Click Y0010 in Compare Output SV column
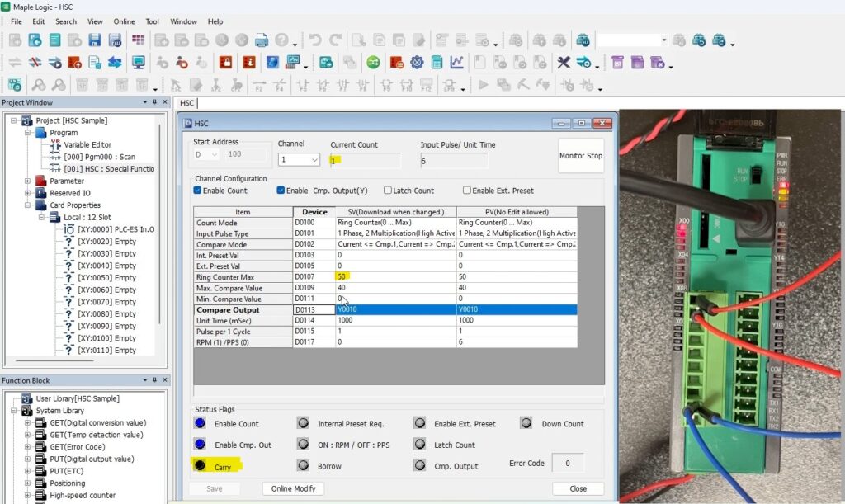The height and width of the screenshot is (504, 845). coord(395,309)
